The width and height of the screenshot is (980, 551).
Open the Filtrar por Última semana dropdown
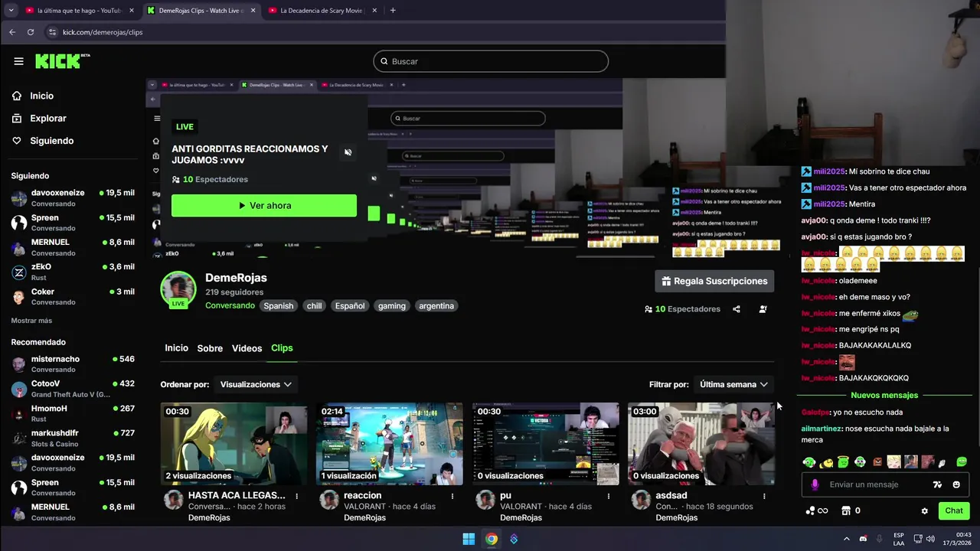pyautogui.click(x=733, y=384)
